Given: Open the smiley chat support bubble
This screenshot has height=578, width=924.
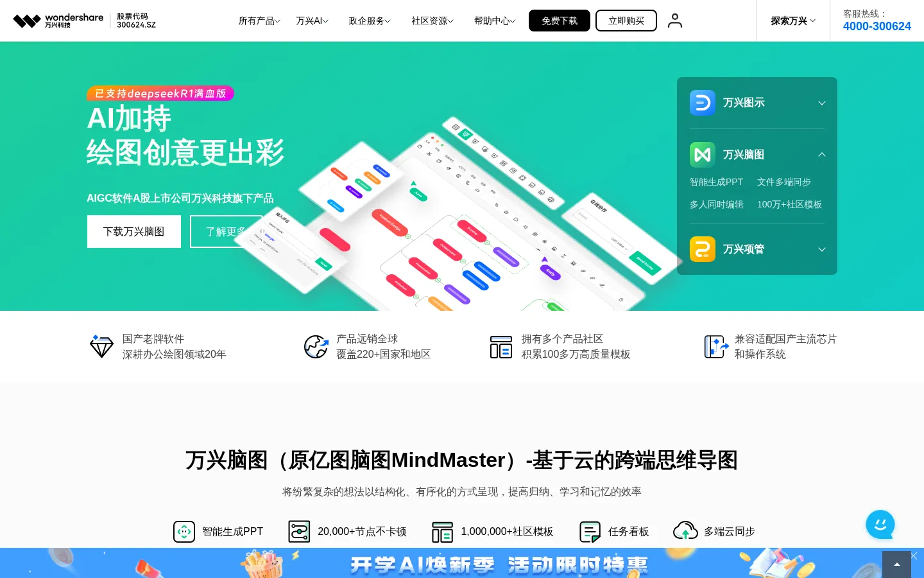Looking at the screenshot, I should [880, 525].
